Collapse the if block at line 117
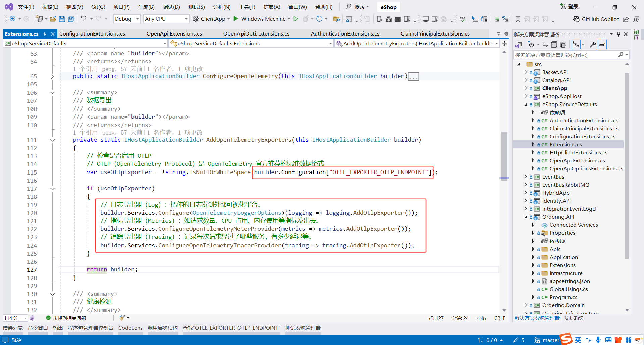 click(x=53, y=189)
